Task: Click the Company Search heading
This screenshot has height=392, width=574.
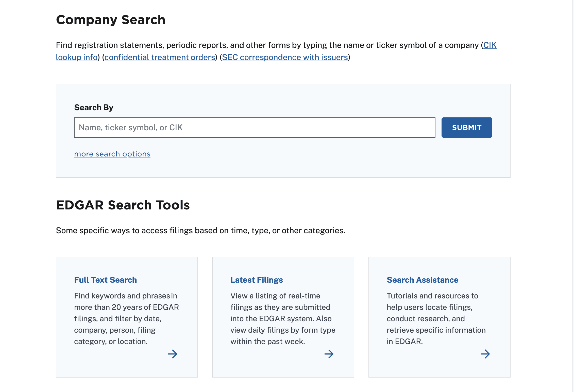Action: pyautogui.click(x=111, y=20)
